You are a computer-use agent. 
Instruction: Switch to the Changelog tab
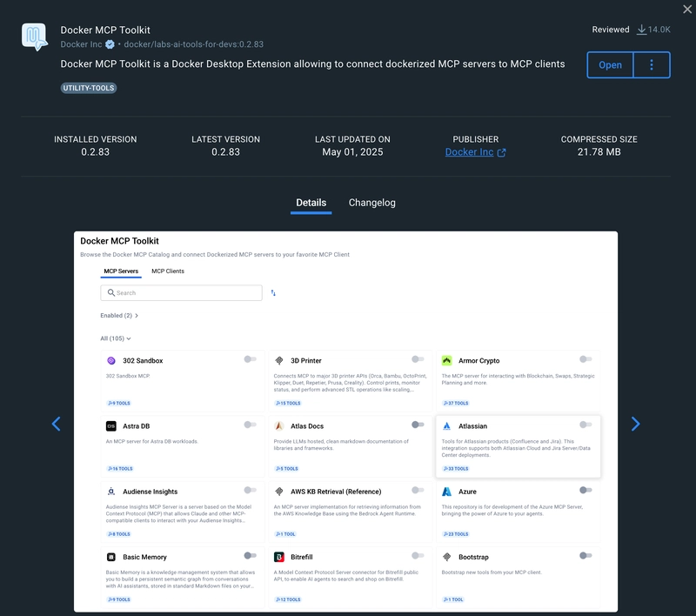(x=372, y=203)
